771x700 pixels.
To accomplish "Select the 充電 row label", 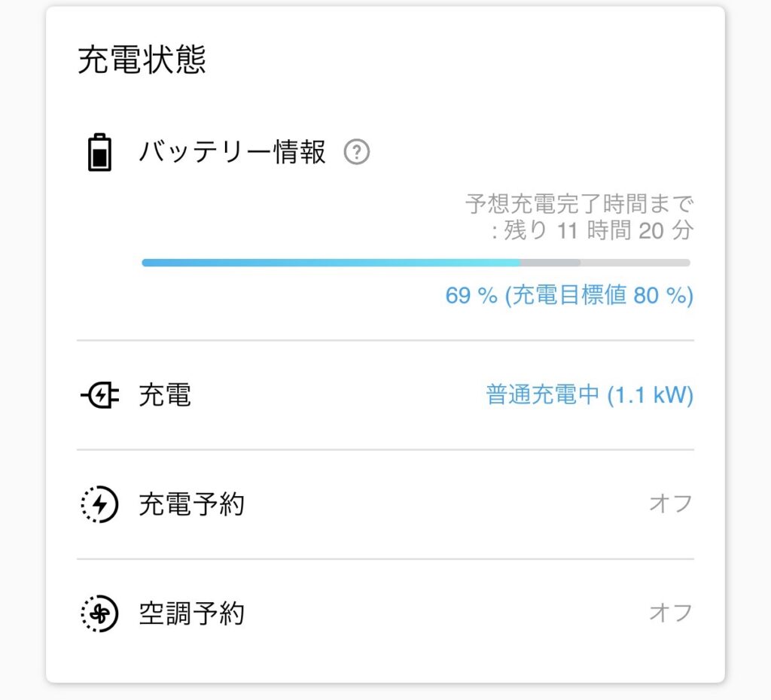I will [164, 395].
